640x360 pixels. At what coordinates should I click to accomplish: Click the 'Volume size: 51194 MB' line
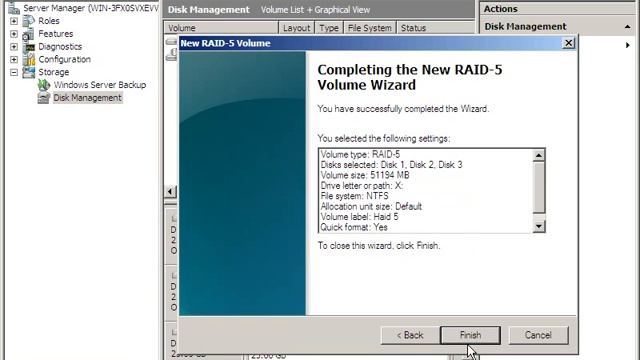point(365,175)
